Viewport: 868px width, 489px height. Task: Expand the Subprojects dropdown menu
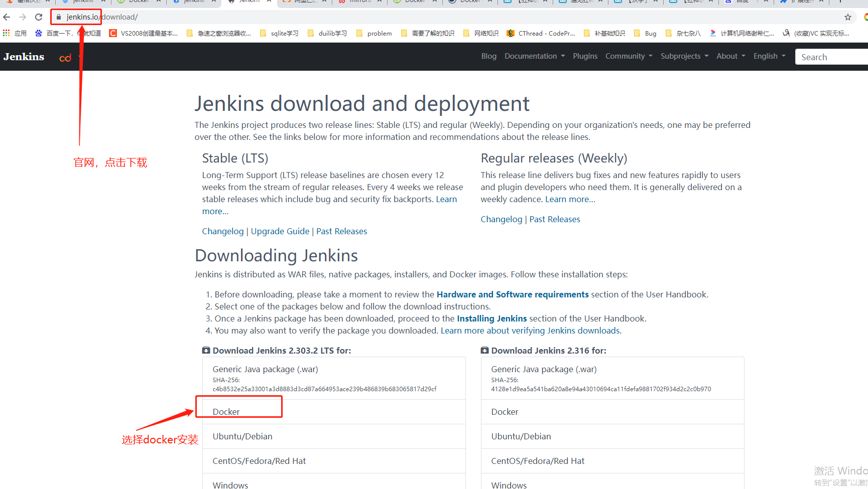[685, 56]
